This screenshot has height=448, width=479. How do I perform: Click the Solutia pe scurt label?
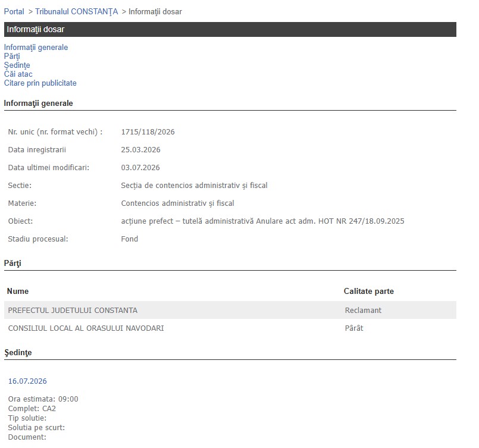click(x=36, y=428)
